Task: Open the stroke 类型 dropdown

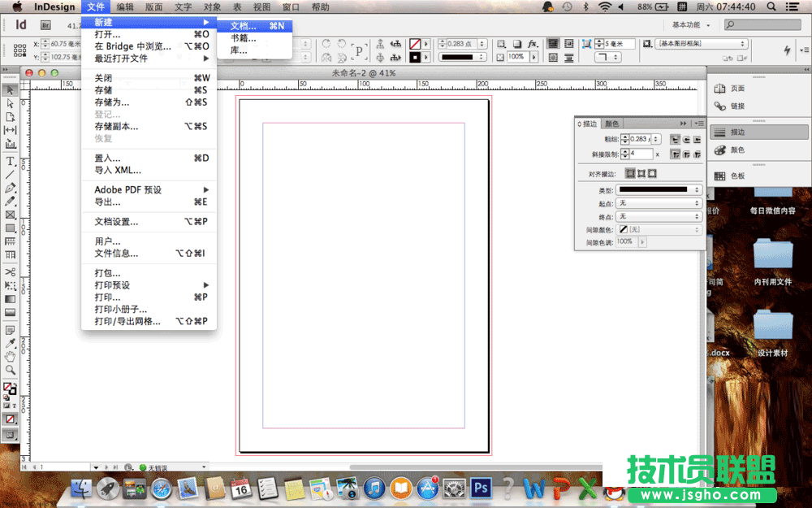Action: (658, 190)
